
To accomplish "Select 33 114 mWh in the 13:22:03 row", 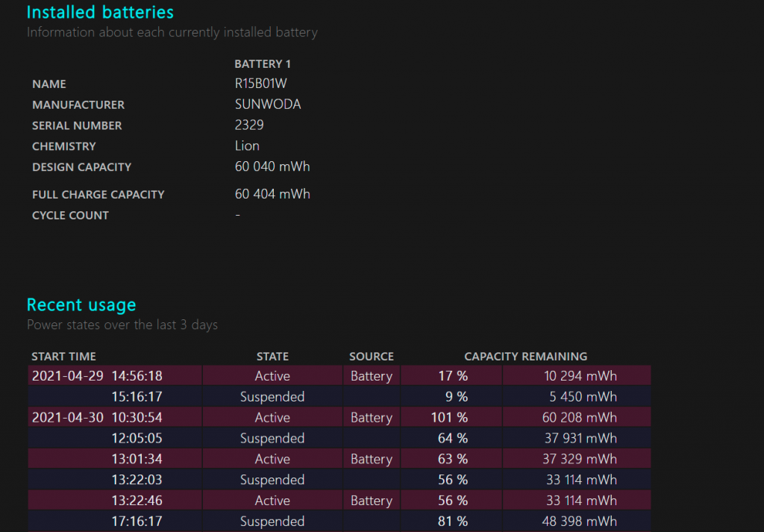I will click(582, 480).
